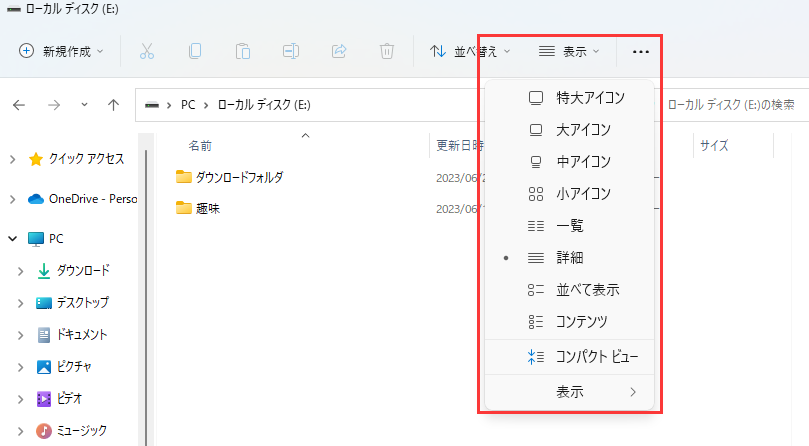
Task: Go back with the left arrow
Action: click(19, 105)
